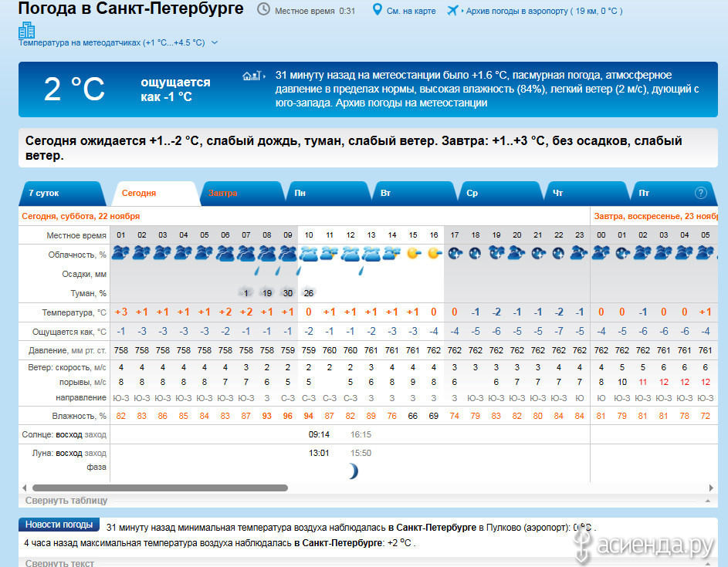The height and width of the screenshot is (567, 728).
Task: Click the airplane icon for airport archive
Action: tap(452, 11)
